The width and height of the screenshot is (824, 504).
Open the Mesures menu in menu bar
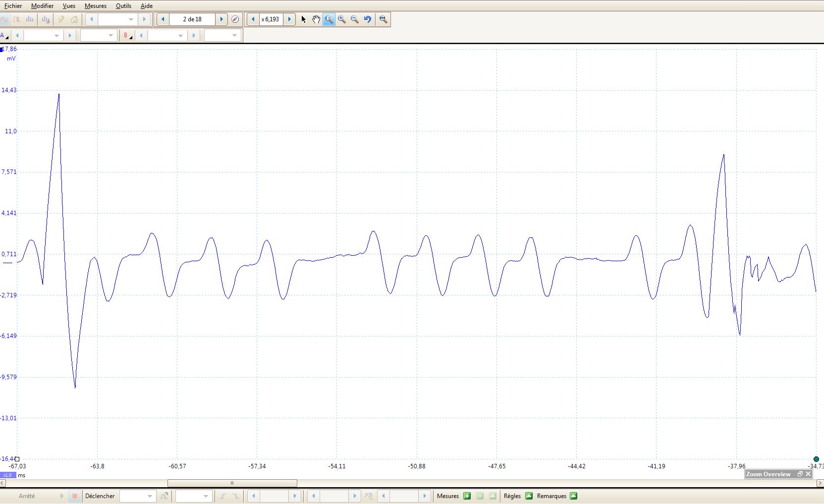point(96,6)
